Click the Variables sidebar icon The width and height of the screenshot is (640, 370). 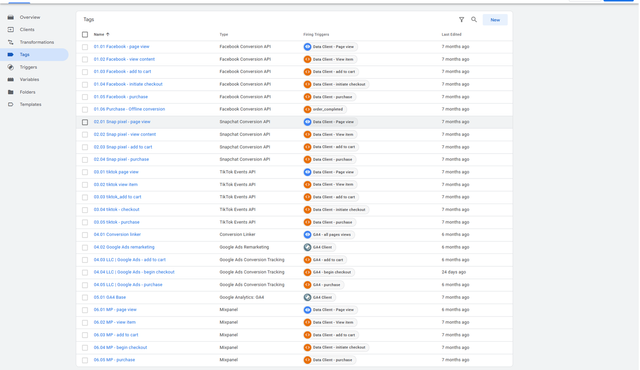point(11,80)
